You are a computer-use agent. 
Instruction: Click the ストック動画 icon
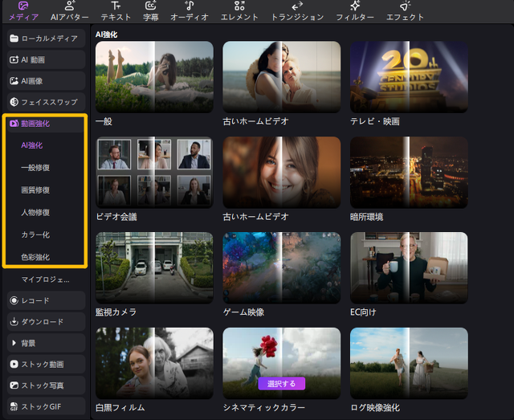click(x=14, y=365)
